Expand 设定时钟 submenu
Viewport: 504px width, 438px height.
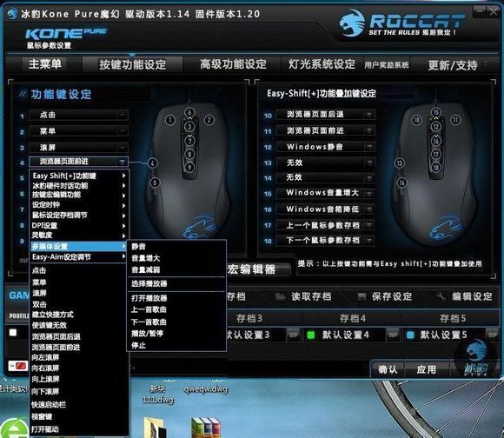[79, 205]
